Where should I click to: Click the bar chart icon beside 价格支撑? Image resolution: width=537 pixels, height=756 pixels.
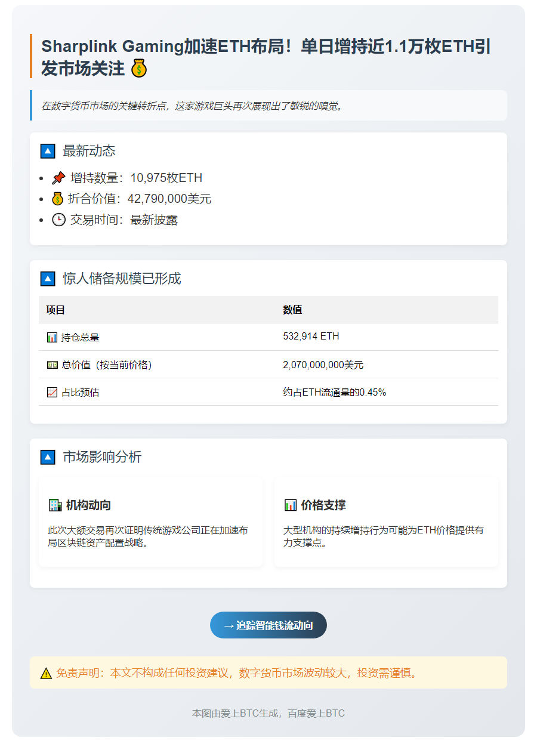click(x=291, y=505)
